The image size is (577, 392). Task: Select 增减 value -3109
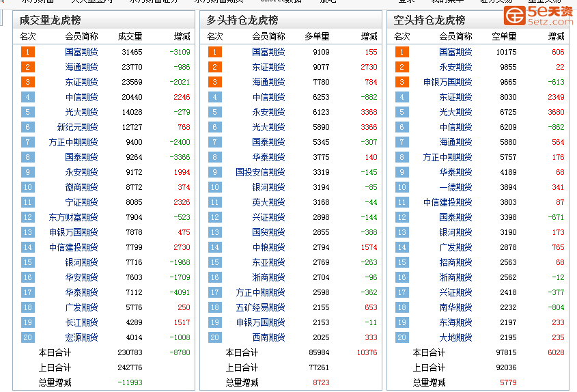(x=180, y=52)
